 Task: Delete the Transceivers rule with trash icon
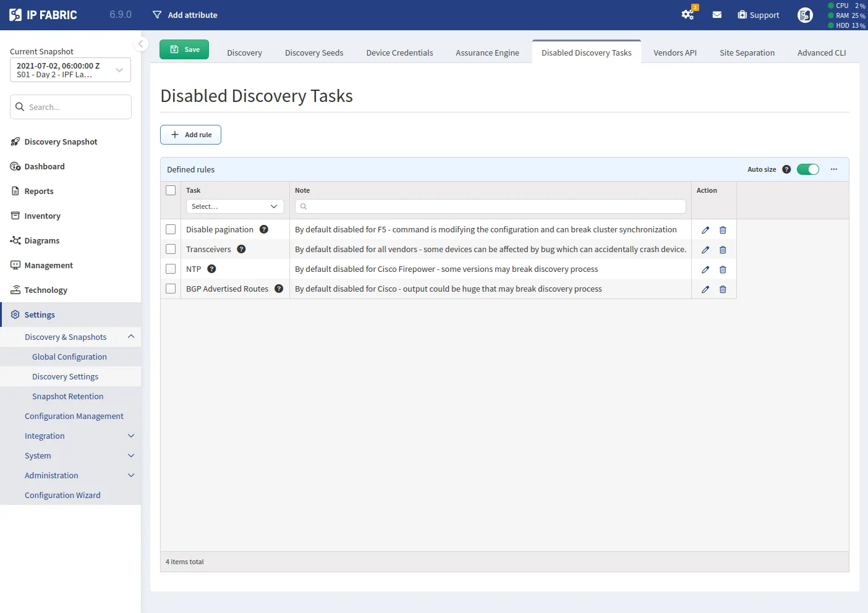point(723,250)
